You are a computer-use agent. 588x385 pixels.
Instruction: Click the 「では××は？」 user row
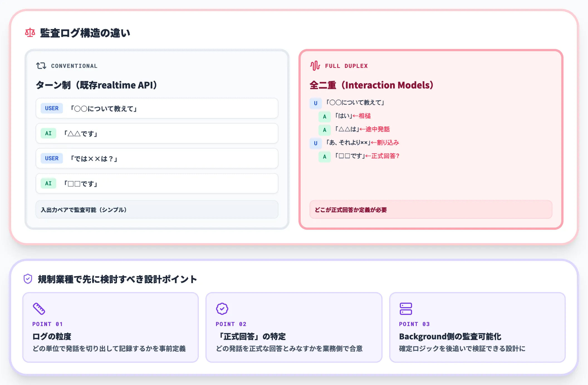157,158
